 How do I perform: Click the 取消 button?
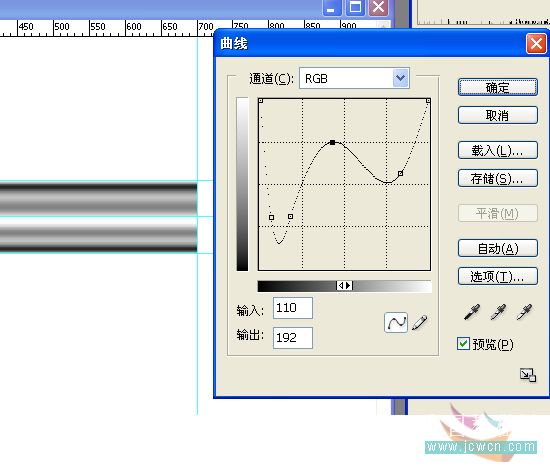click(x=497, y=115)
